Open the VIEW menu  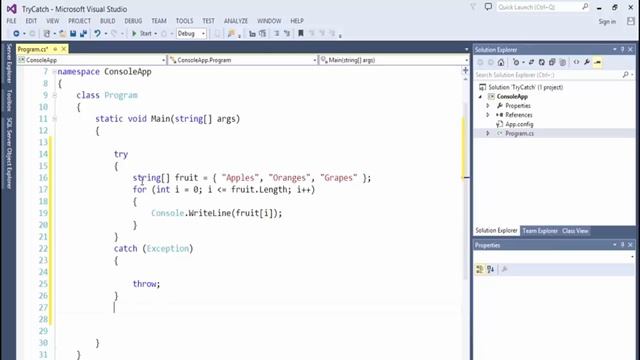[x=52, y=20]
